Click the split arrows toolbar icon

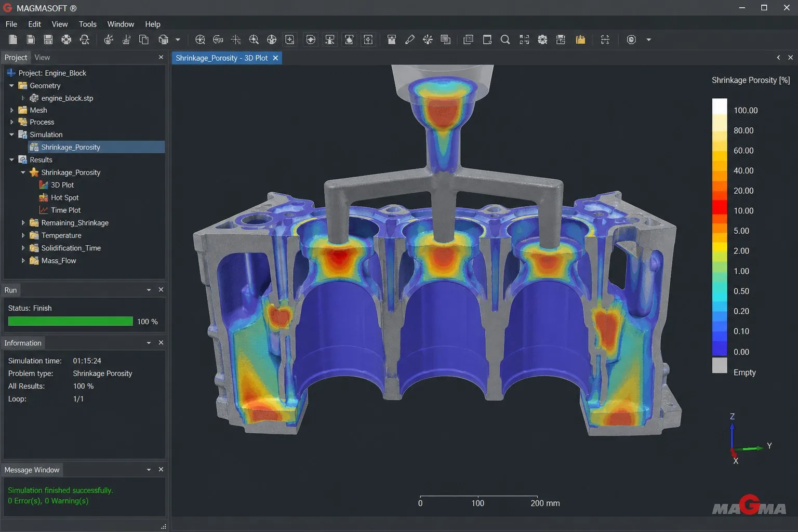pos(605,39)
